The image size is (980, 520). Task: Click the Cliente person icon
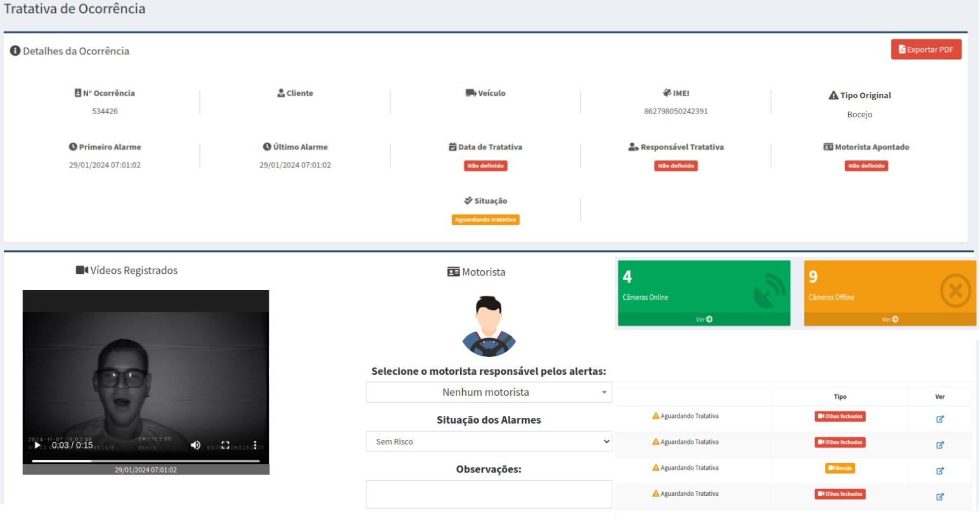[x=281, y=93]
